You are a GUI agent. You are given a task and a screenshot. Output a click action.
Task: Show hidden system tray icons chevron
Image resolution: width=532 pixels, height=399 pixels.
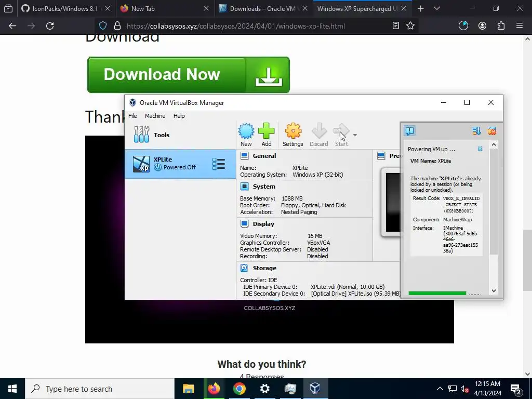[440, 389]
